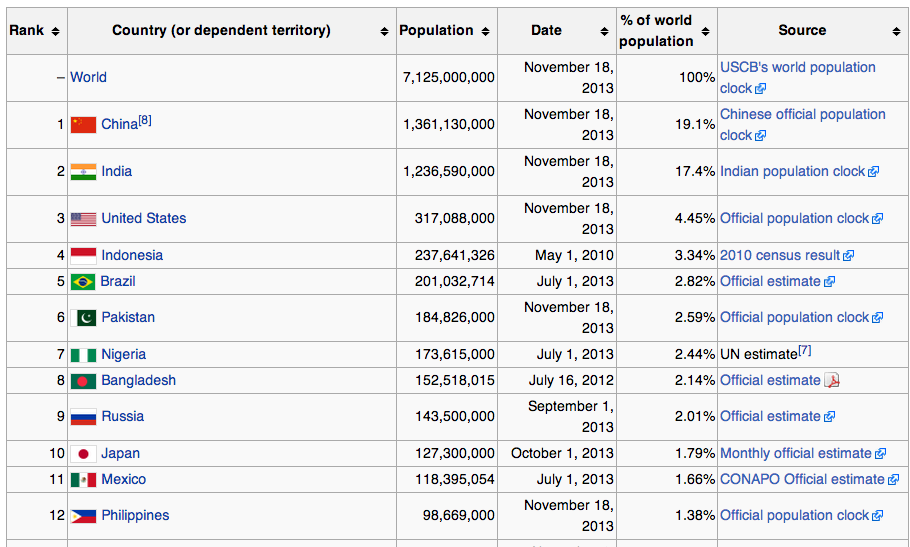This screenshot has height=547, width=910.
Task: Open the 2010 census result link
Action: [x=780, y=255]
